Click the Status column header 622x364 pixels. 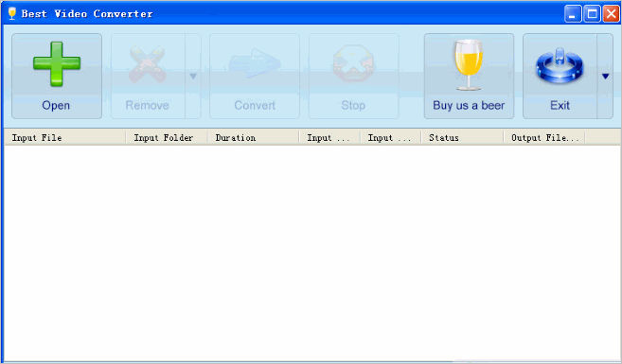pos(462,137)
